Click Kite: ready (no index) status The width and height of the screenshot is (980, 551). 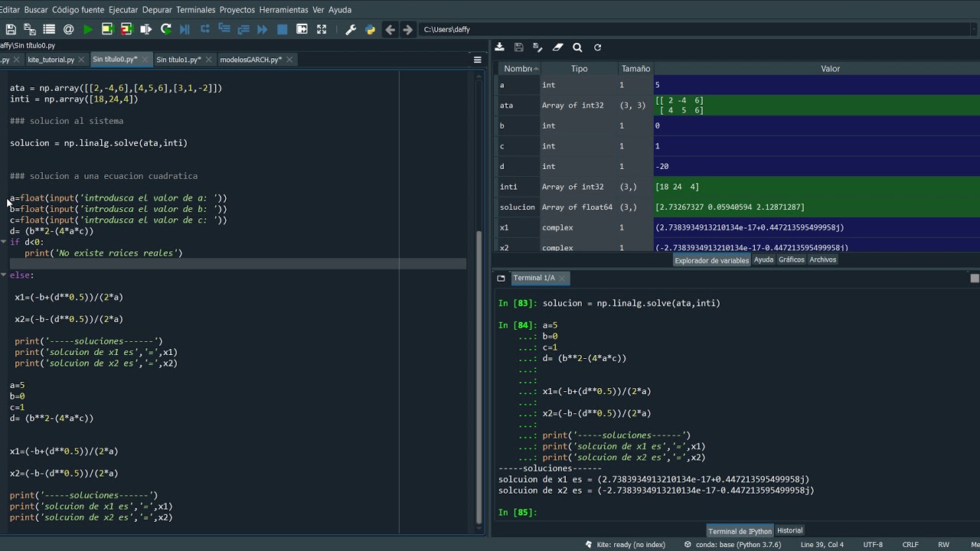click(x=625, y=545)
